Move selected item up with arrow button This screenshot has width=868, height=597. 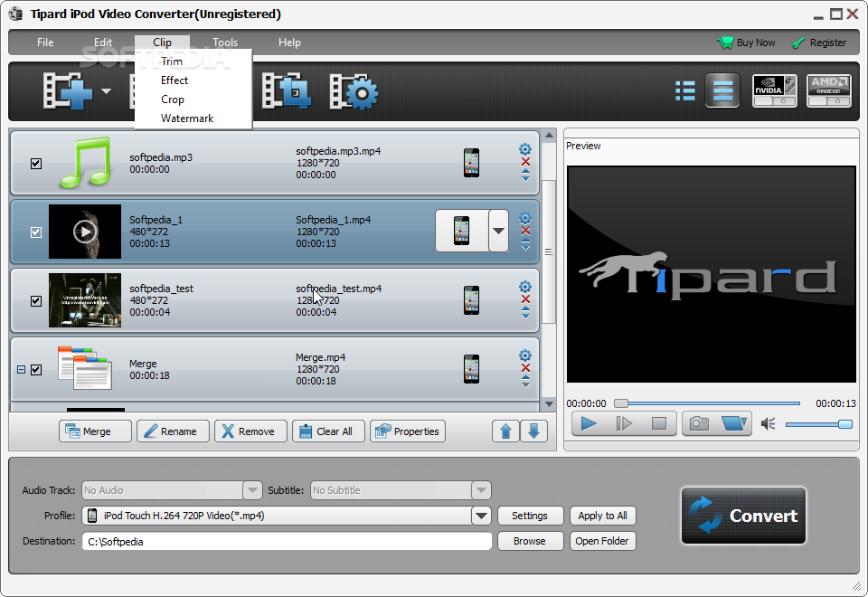click(x=505, y=431)
